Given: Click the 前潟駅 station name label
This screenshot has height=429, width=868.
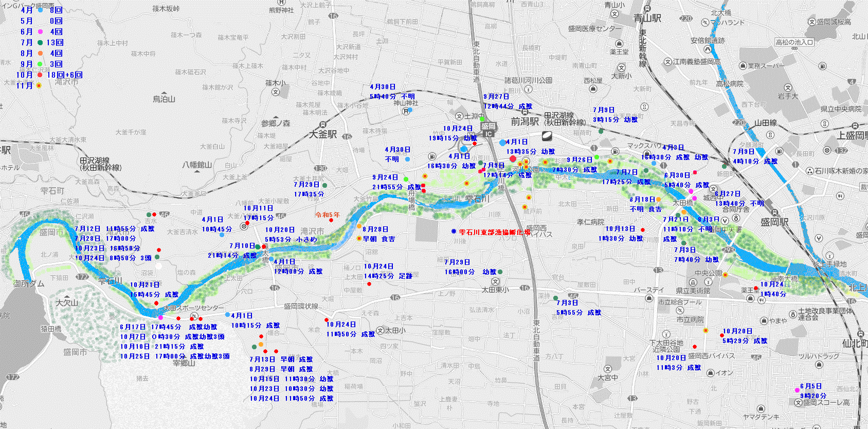Looking at the screenshot, I should pos(525,121).
